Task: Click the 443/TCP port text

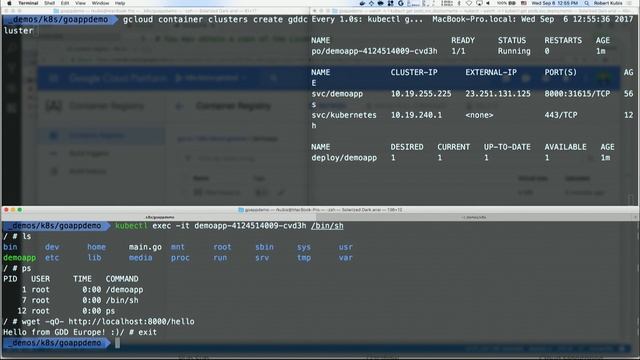Action: click(x=560, y=115)
